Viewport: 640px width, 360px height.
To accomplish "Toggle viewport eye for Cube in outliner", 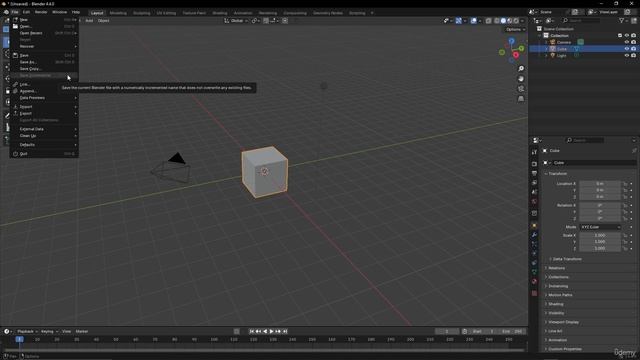I will (627, 49).
